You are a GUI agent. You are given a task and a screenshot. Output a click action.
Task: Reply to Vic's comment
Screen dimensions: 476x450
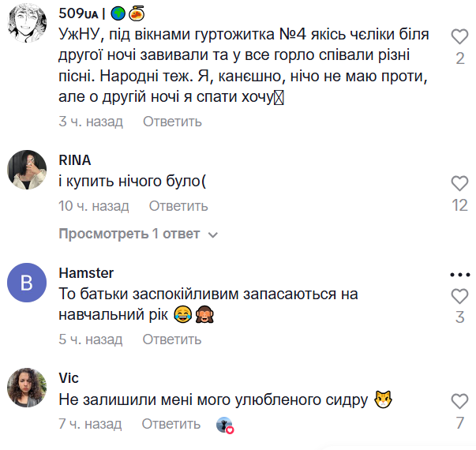[x=172, y=424]
